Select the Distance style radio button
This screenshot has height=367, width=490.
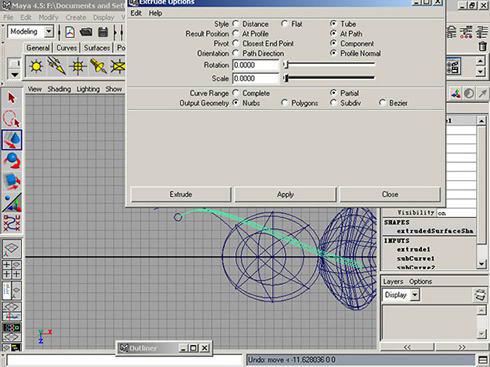point(236,24)
